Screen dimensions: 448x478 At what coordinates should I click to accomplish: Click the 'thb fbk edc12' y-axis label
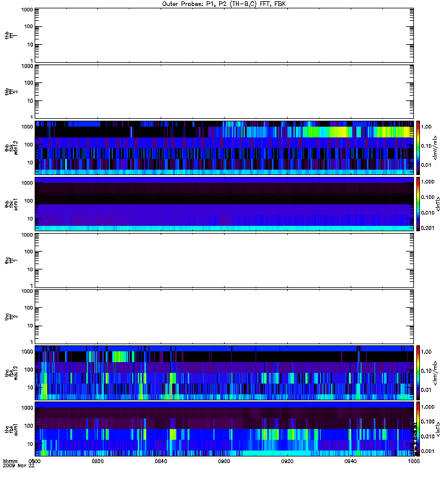[x=11, y=148]
